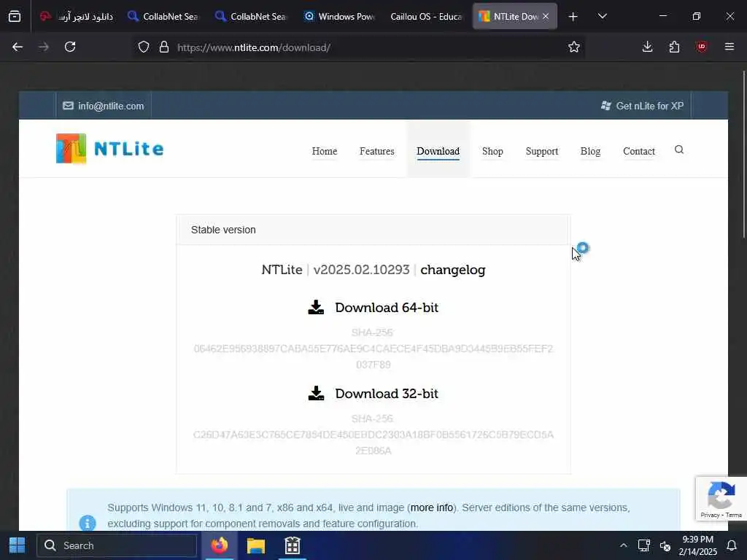Bookmark this page with the star icon
This screenshot has width=747, height=560.
[574, 47]
